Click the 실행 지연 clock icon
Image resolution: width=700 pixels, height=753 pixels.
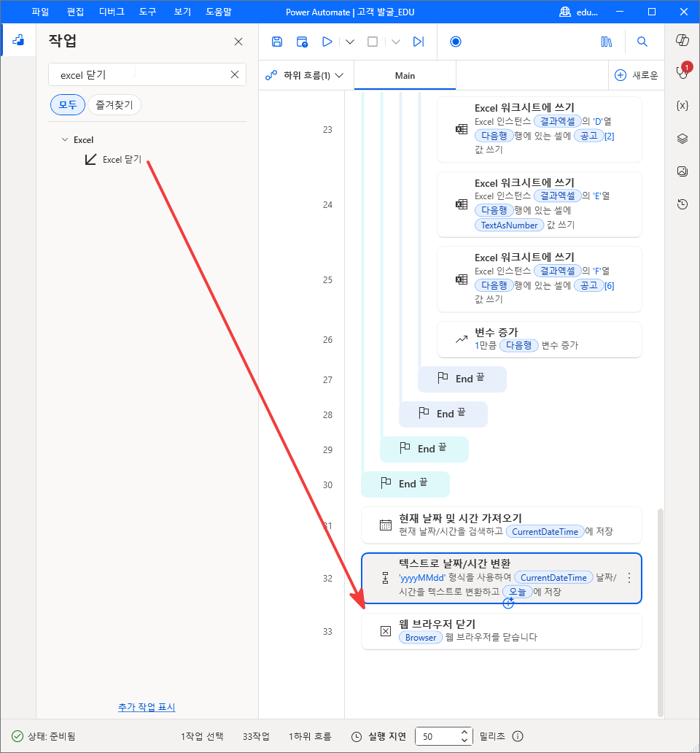click(357, 736)
